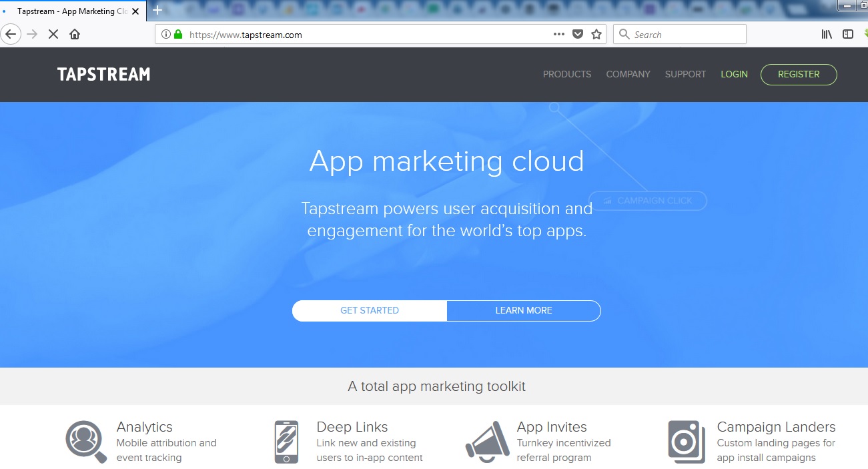Image resolution: width=868 pixels, height=469 pixels.
Task: Open the browser home page
Action: pos(75,34)
